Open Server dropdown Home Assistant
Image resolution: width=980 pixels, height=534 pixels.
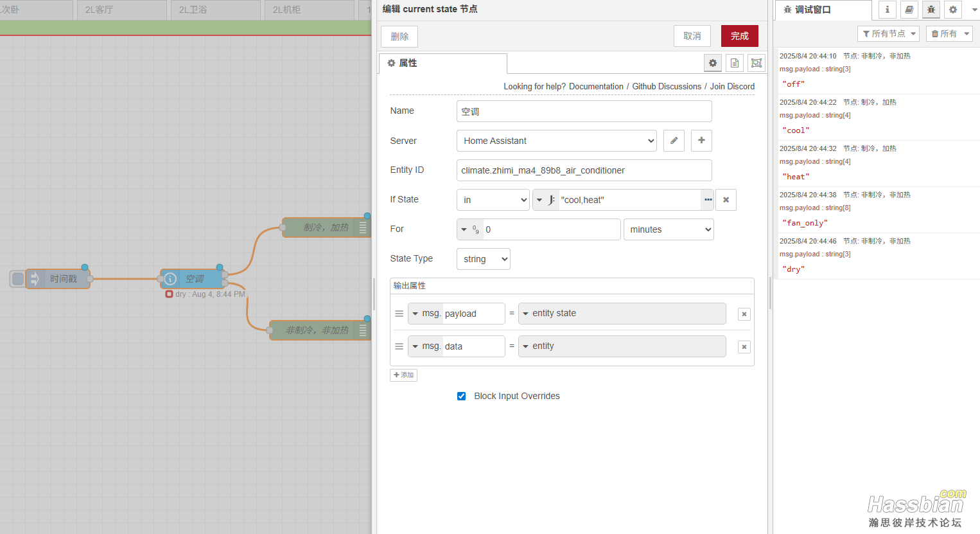557,141
